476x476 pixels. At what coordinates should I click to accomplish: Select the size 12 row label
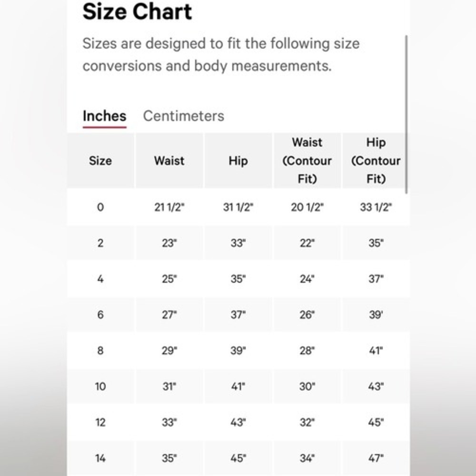[x=100, y=422]
